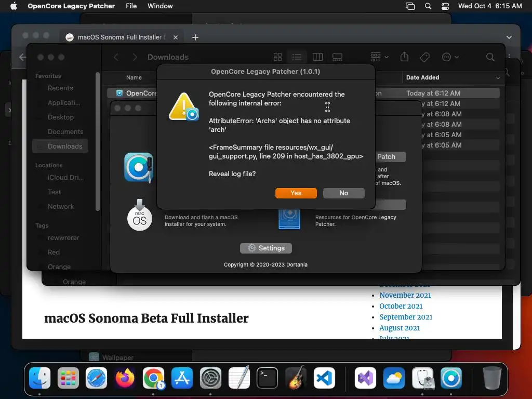Image resolution: width=532 pixels, height=399 pixels.
Task: Open the Window menu
Action: (160, 6)
